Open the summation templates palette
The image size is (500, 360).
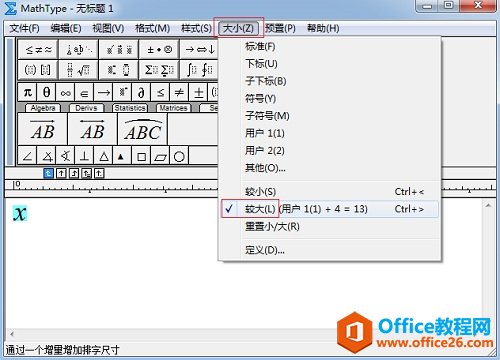pyautogui.click(x=159, y=70)
